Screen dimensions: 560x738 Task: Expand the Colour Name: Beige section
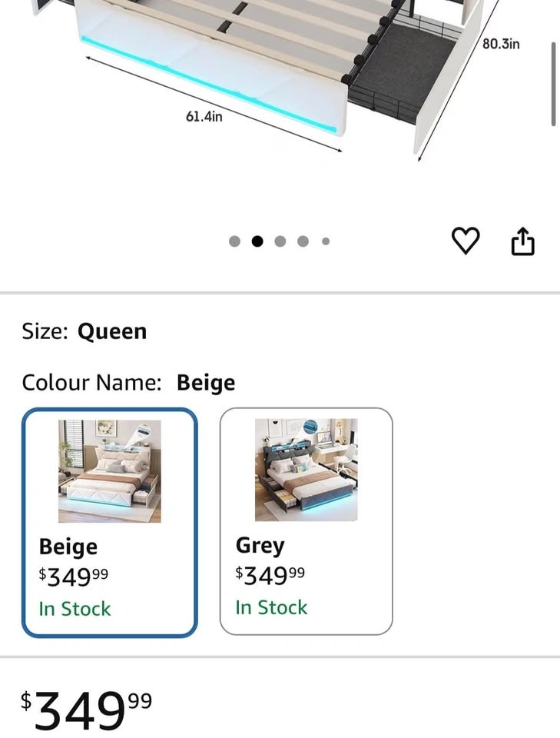[x=128, y=383]
